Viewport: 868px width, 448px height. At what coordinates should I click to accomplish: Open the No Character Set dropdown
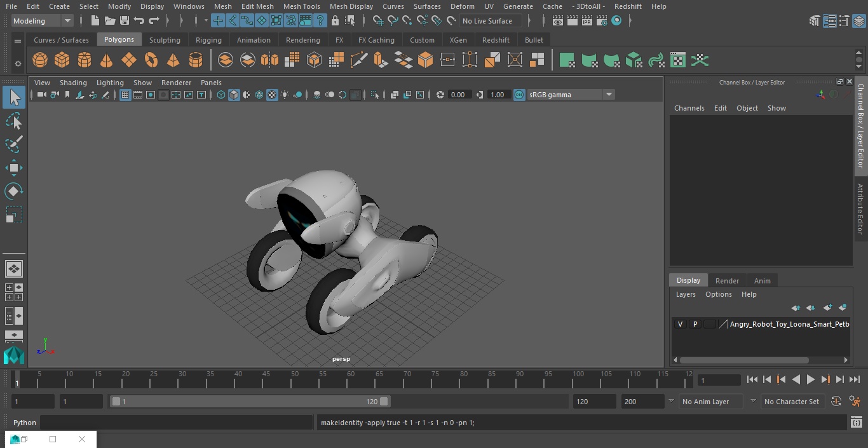[x=792, y=402]
